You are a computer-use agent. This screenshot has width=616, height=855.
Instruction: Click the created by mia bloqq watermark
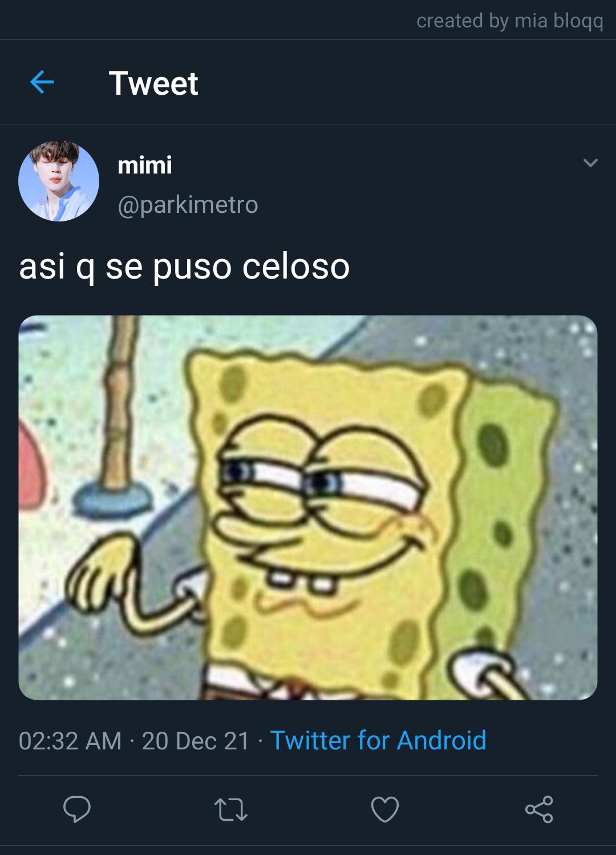pyautogui.click(x=510, y=21)
